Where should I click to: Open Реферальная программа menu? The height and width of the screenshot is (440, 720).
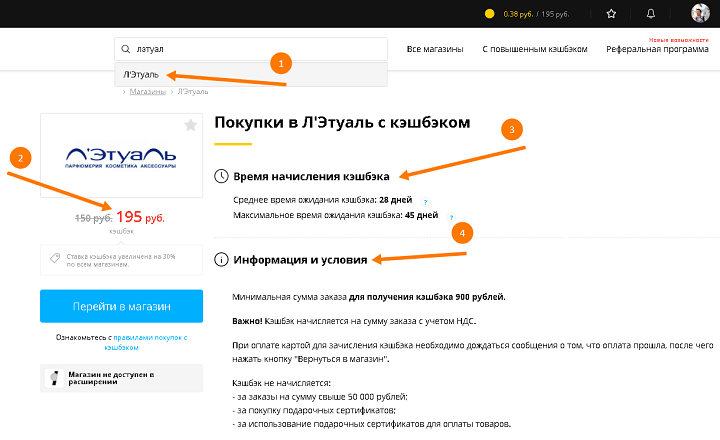click(657, 49)
